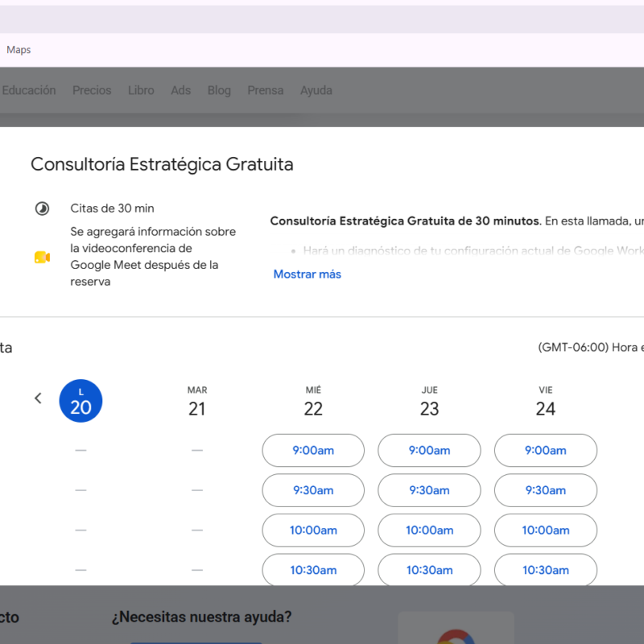
Task: Book 9:00am slot on Wednesday 22
Action: tap(313, 451)
